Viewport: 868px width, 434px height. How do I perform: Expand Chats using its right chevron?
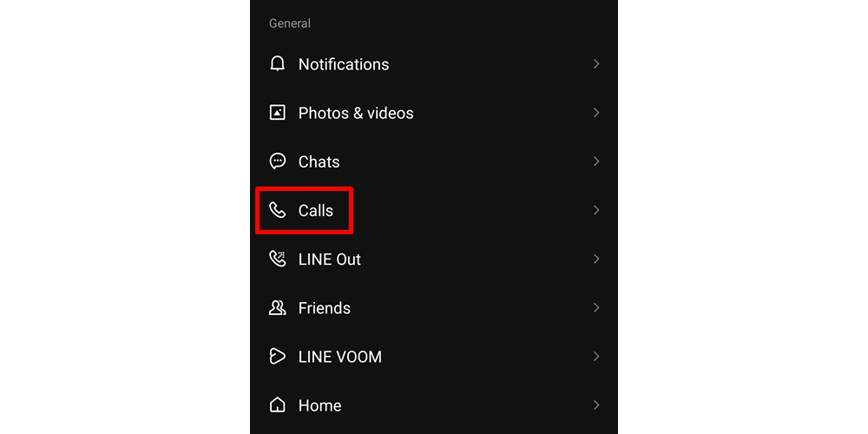[596, 161]
